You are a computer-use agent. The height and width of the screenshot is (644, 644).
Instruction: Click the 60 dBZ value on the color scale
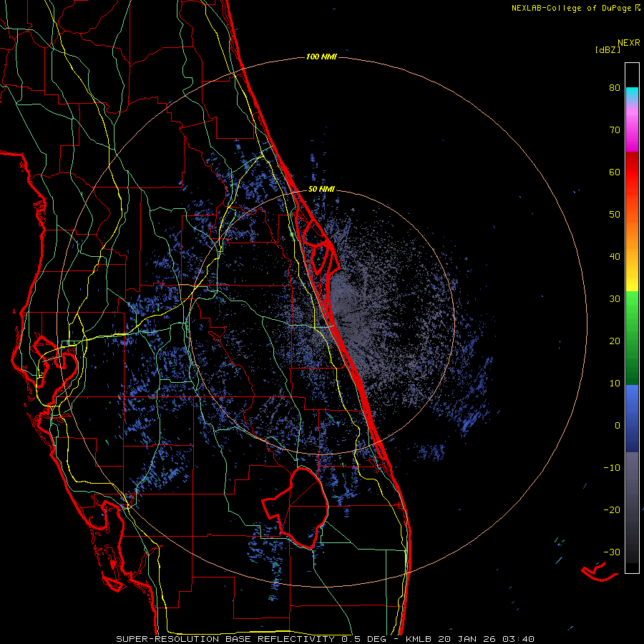click(615, 172)
